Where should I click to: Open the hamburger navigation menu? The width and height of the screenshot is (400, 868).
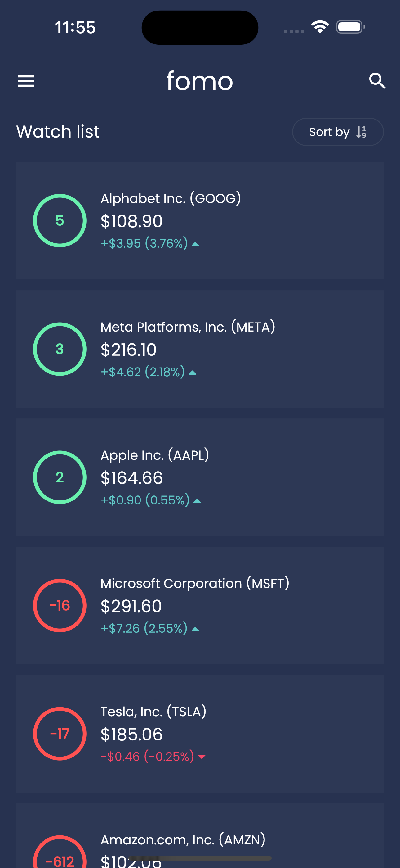[26, 81]
